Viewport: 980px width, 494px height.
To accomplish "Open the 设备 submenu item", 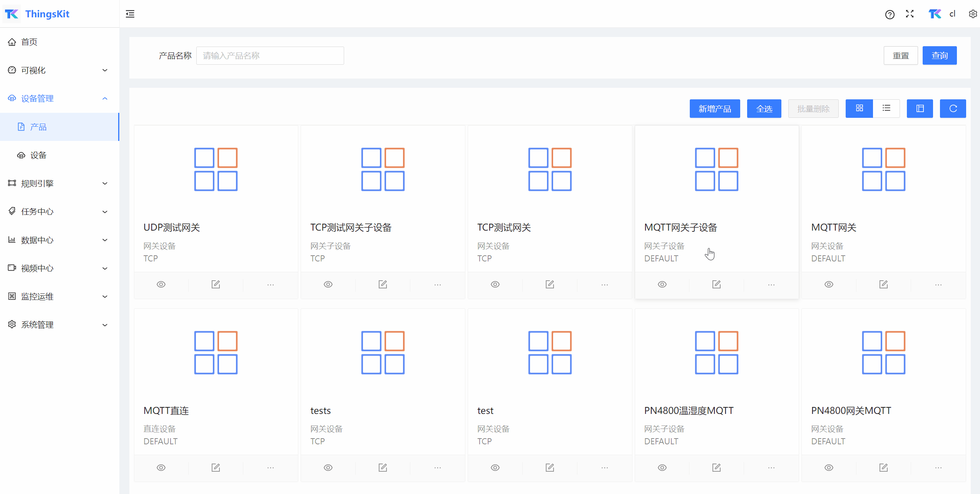I will (x=38, y=155).
